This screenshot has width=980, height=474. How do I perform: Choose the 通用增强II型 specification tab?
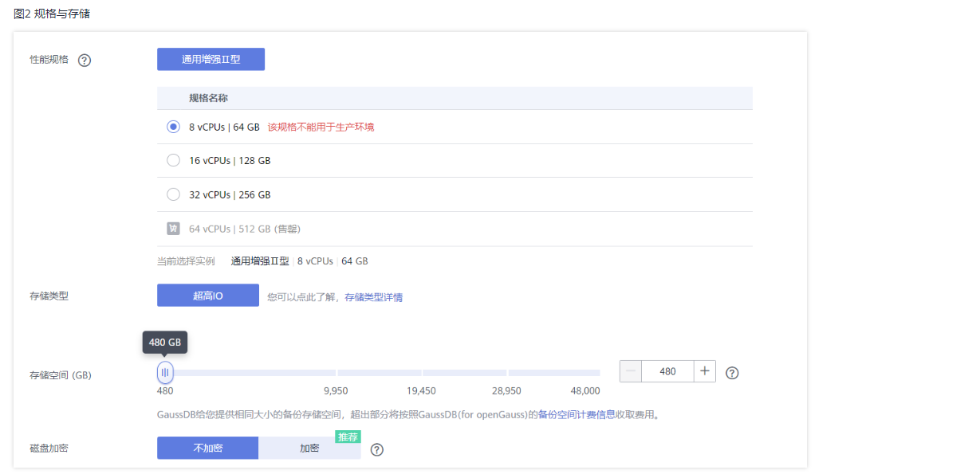coord(211,59)
